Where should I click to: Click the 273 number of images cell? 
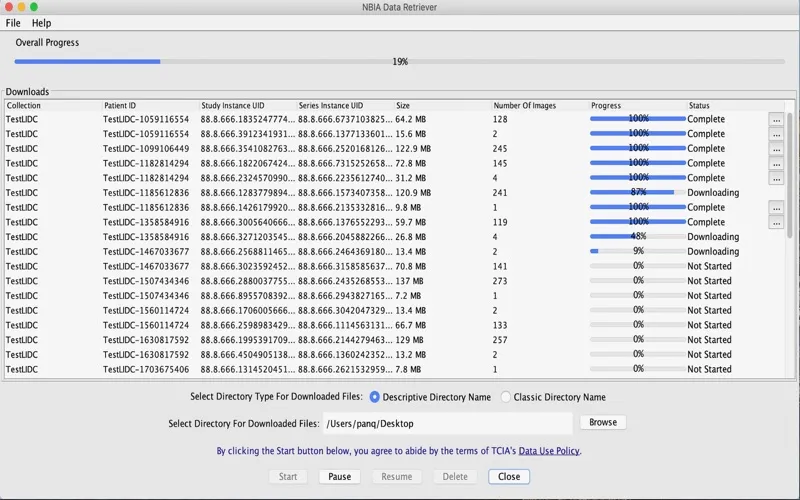click(500, 281)
